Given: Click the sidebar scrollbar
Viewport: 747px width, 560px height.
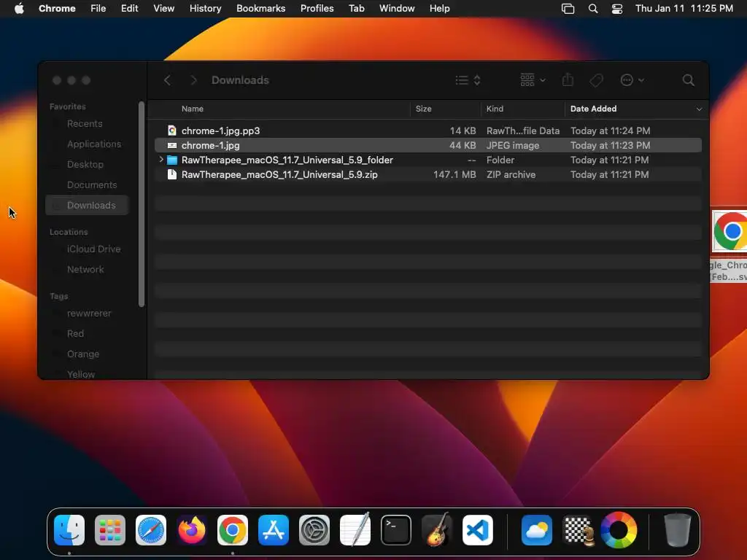Looking at the screenshot, I should pos(142,204).
